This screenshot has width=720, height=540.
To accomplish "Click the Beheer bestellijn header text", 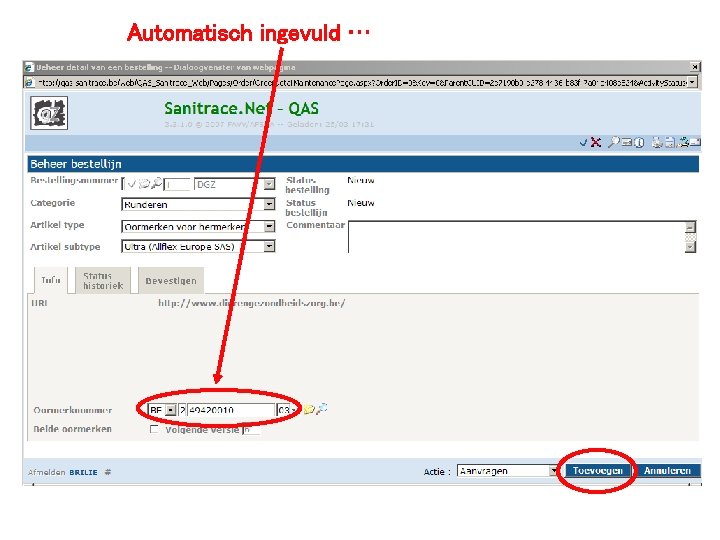I will click(76, 164).
